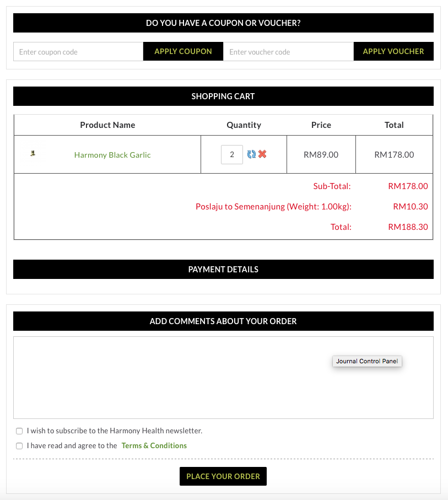
Task: Click the Payment Details header bar
Action: coord(223,269)
